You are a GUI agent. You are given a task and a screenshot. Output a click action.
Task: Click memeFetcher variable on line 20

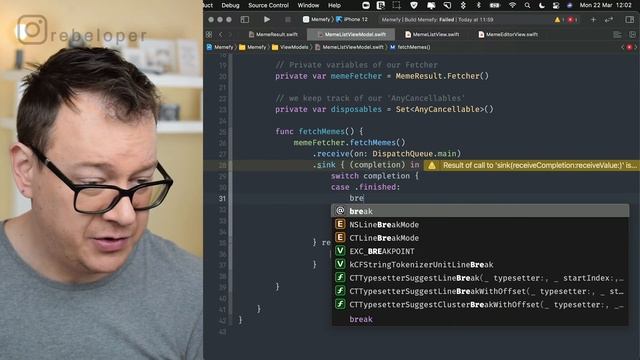[x=356, y=76]
